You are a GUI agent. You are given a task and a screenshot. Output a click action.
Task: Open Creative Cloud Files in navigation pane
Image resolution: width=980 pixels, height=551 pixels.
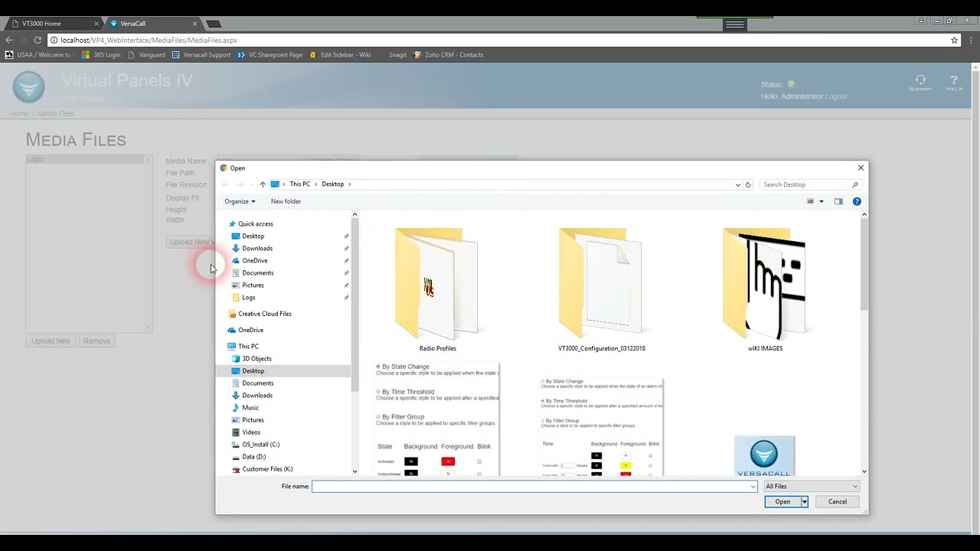(264, 314)
